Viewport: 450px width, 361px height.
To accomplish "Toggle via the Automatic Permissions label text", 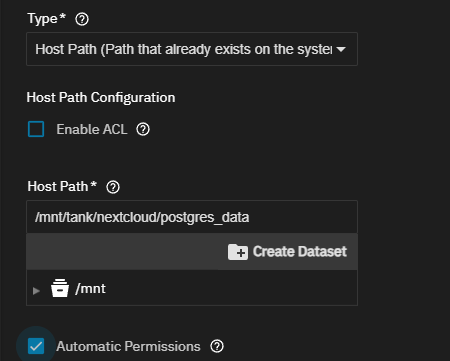I will [128, 346].
